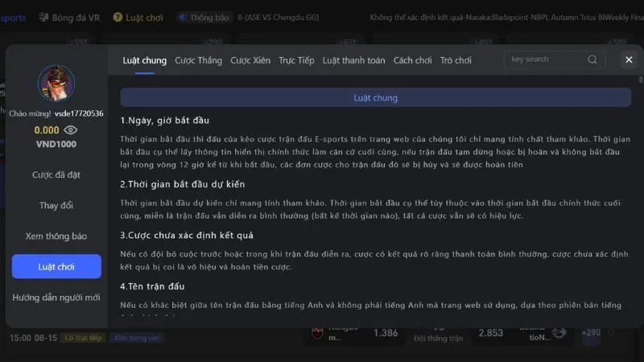Open Xem thông báo sidebar item

56,236
